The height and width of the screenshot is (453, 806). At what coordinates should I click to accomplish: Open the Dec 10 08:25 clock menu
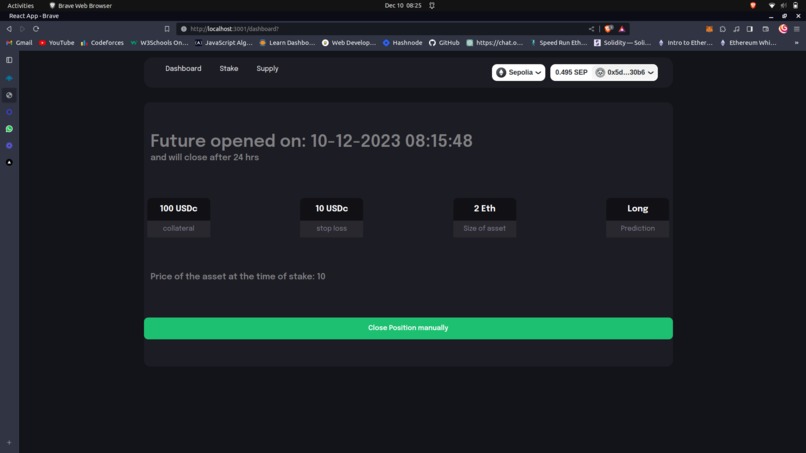pos(403,6)
